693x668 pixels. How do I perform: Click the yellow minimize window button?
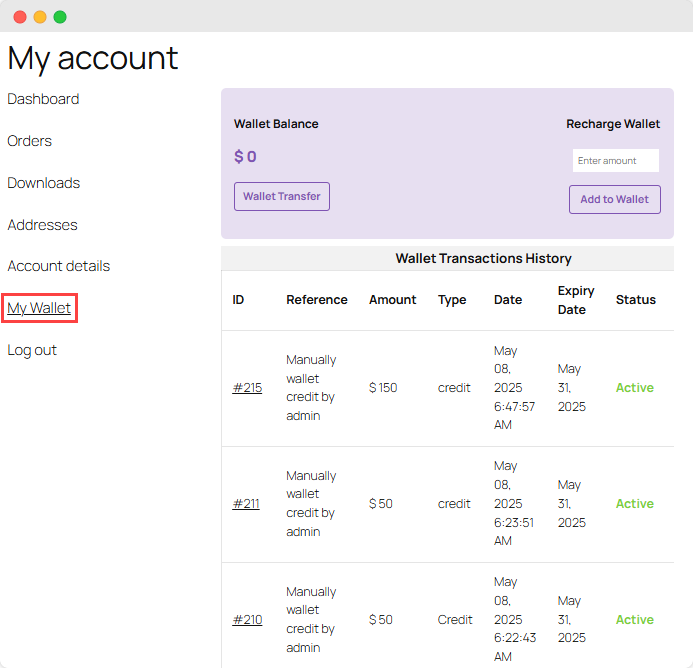[40, 17]
